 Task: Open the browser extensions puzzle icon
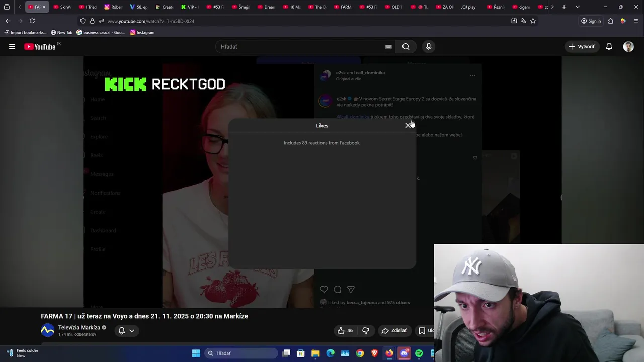(610, 21)
